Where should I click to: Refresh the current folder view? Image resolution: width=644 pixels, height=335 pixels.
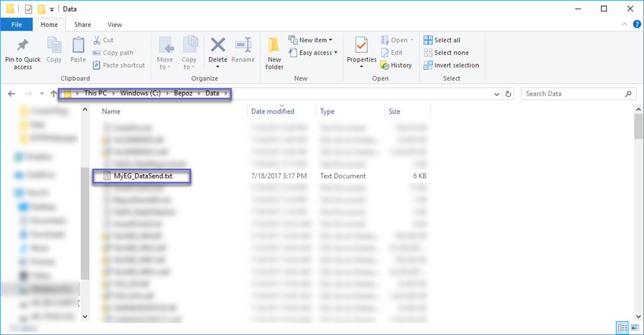click(509, 94)
